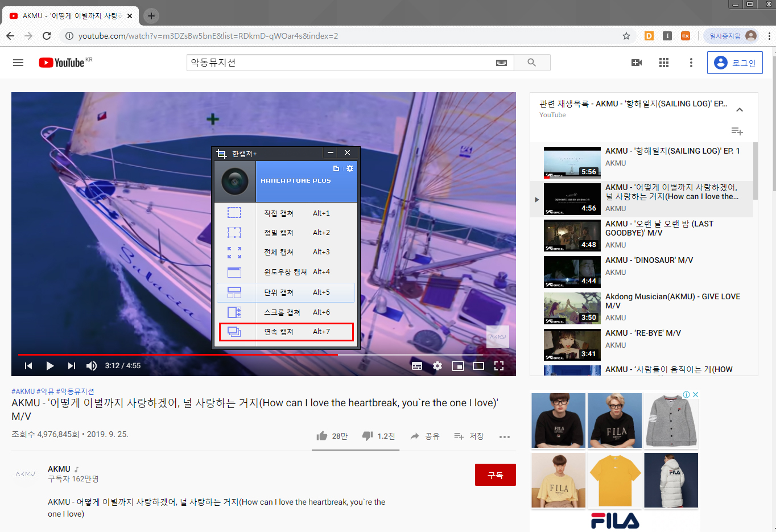This screenshot has height=532, width=776.
Task: Click the 로그인 sign-in button
Action: click(x=734, y=63)
